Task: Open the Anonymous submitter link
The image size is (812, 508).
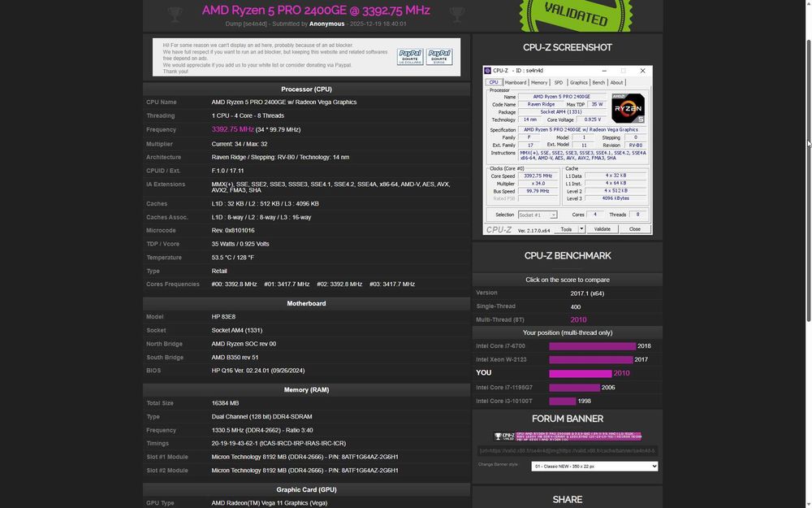Action: (x=326, y=24)
